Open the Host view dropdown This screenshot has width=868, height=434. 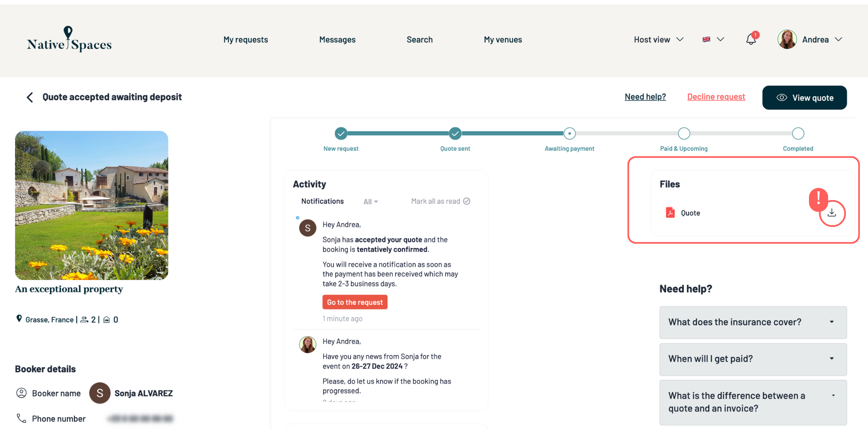tap(658, 39)
